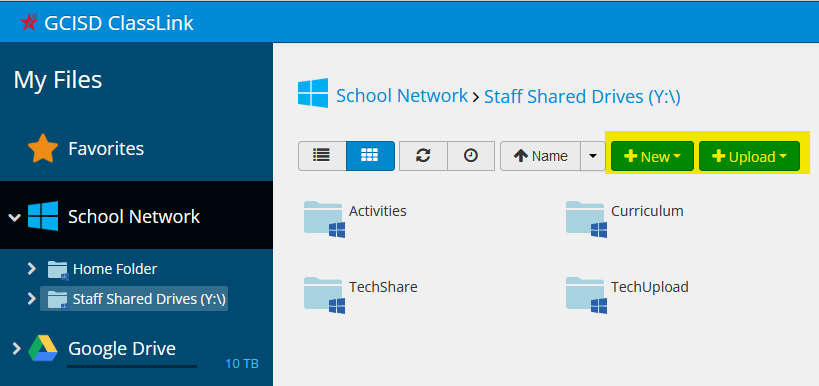819x386 pixels.
Task: Click the My Files heading
Action: (x=57, y=80)
